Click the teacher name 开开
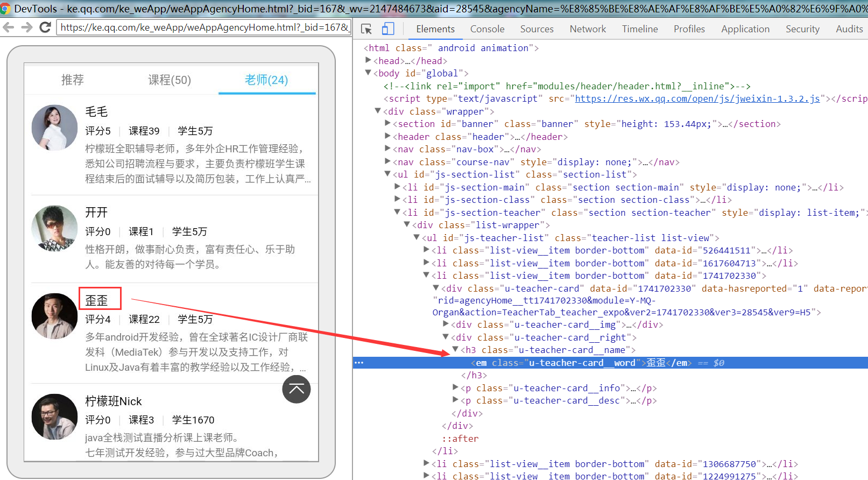The width and height of the screenshot is (868, 480). (96, 212)
